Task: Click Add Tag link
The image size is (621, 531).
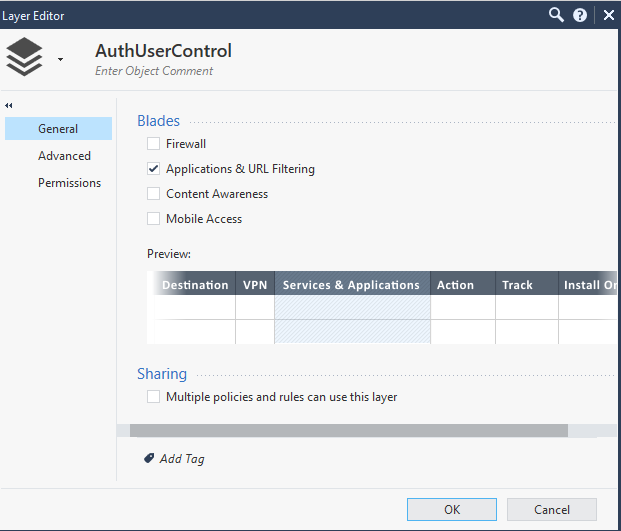Action: pyautogui.click(x=182, y=459)
